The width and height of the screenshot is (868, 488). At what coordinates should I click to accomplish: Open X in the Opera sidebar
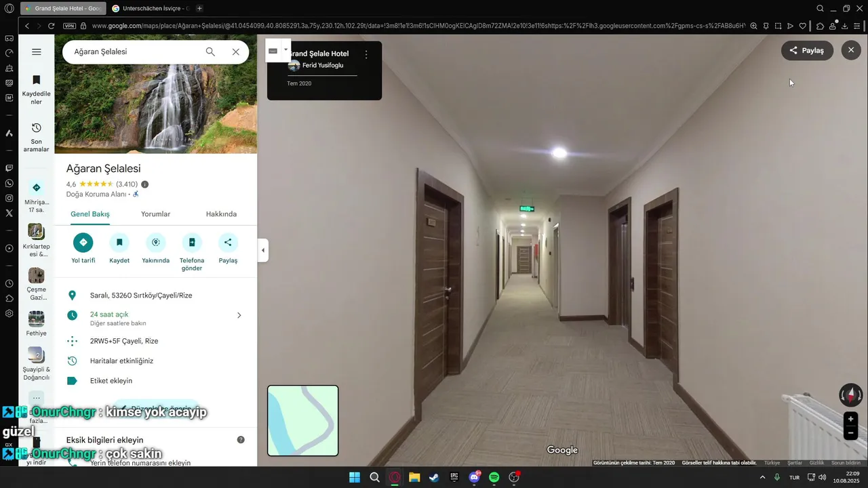(9, 213)
